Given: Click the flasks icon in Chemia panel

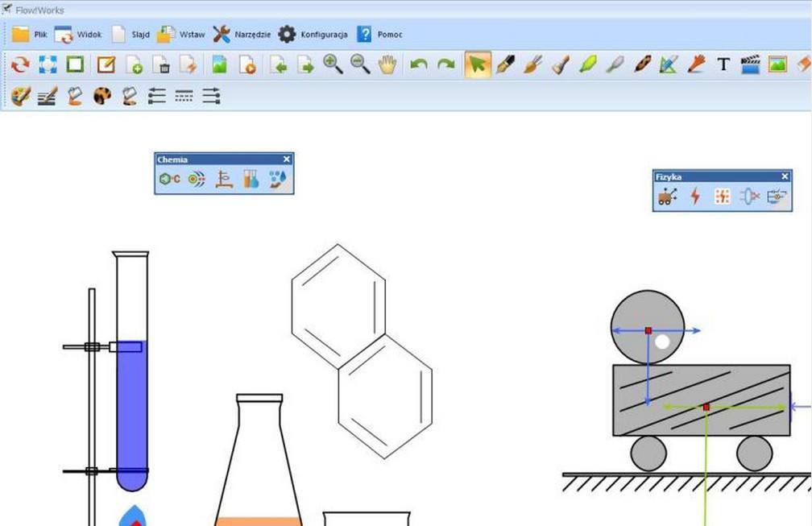Looking at the screenshot, I should (251, 179).
